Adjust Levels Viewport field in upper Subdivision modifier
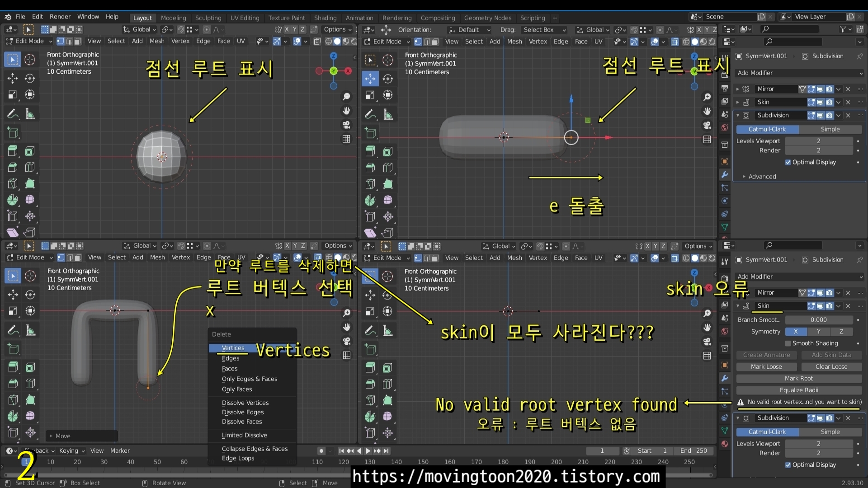Screen dimensions: 868x488 point(819,141)
